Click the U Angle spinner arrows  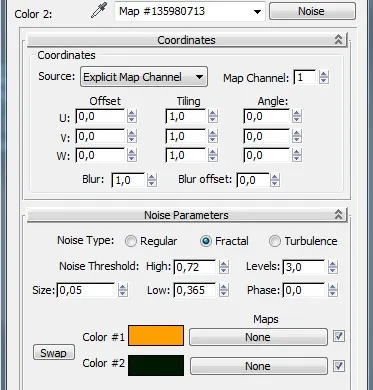[x=297, y=116]
